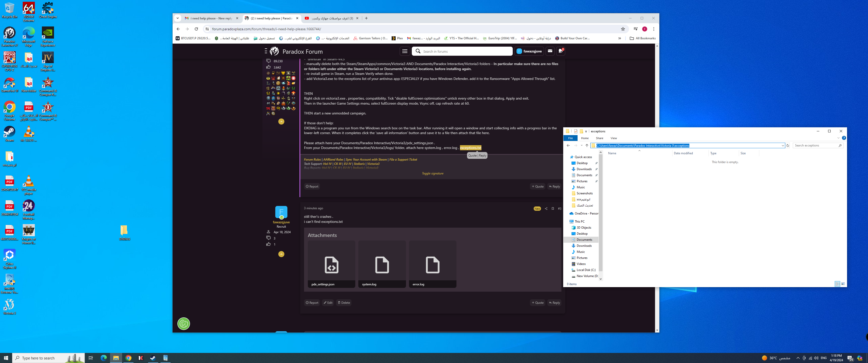Open Explorer recent locations dropdown

pos(581,145)
